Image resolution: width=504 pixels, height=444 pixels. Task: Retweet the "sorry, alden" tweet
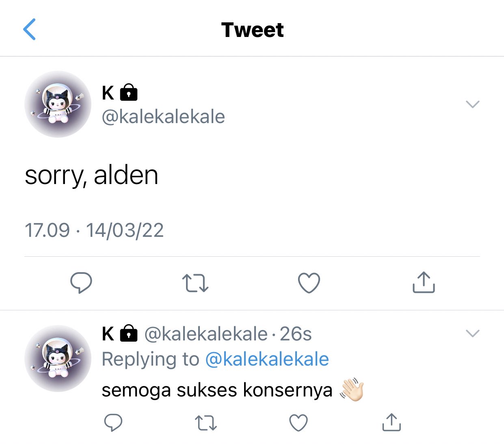coord(195,283)
